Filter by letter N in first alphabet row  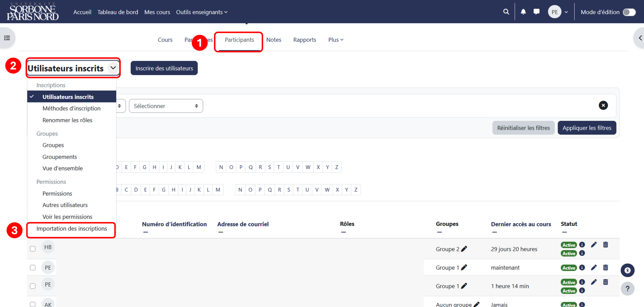pos(221,167)
